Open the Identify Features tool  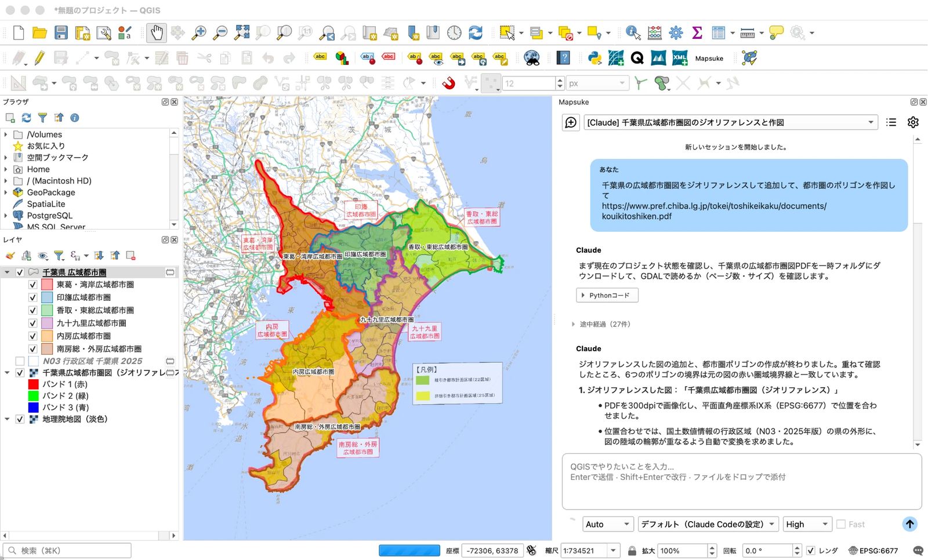(x=633, y=32)
